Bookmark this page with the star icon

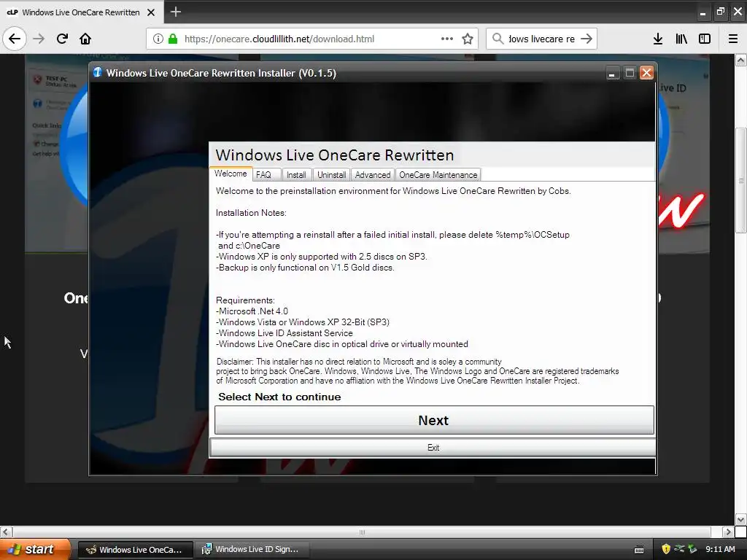click(x=468, y=39)
